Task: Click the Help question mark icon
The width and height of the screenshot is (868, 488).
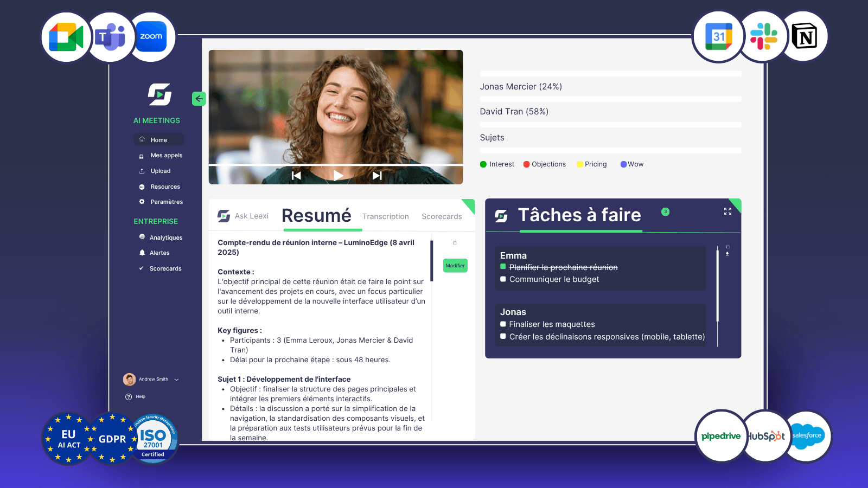Action: (x=129, y=397)
